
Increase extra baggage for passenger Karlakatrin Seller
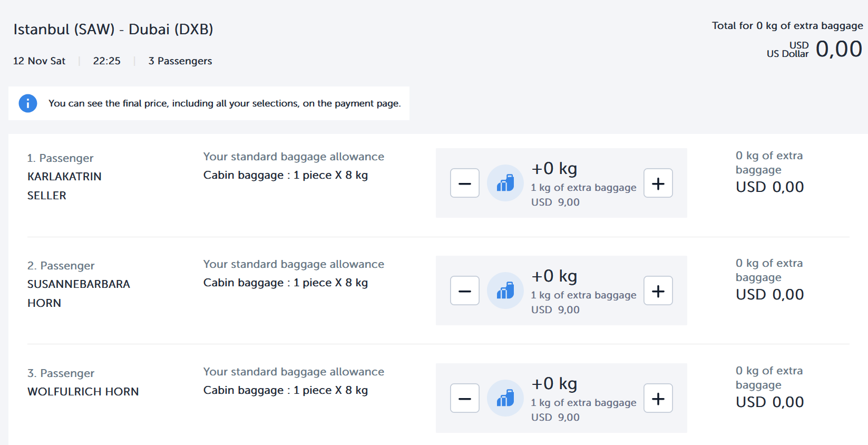coord(658,183)
